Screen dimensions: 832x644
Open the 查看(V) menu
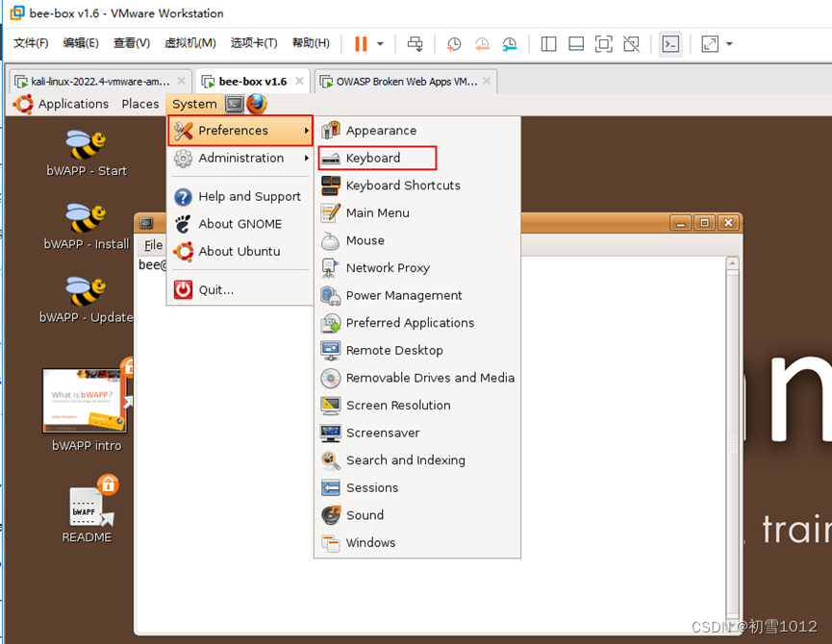(132, 43)
